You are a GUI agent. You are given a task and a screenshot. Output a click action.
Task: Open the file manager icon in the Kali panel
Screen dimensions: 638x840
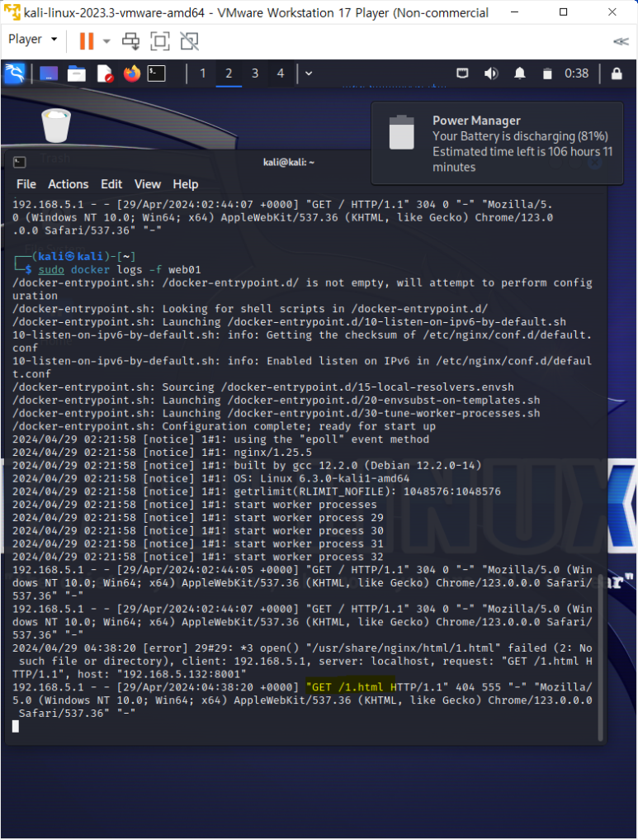coord(77,74)
